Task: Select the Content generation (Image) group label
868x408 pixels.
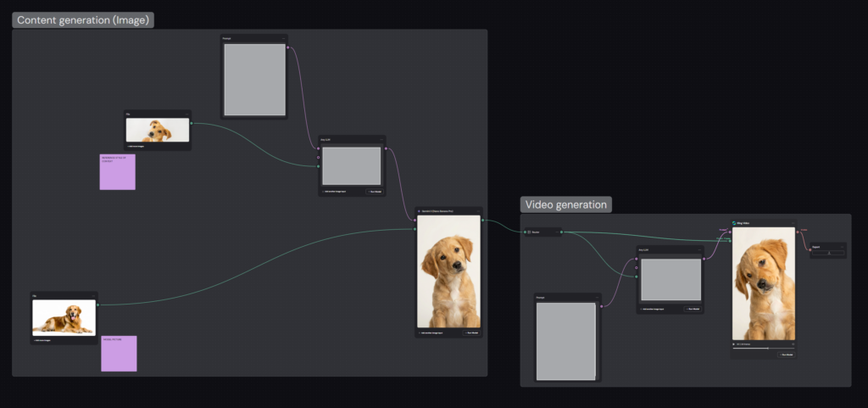Action: tap(82, 20)
